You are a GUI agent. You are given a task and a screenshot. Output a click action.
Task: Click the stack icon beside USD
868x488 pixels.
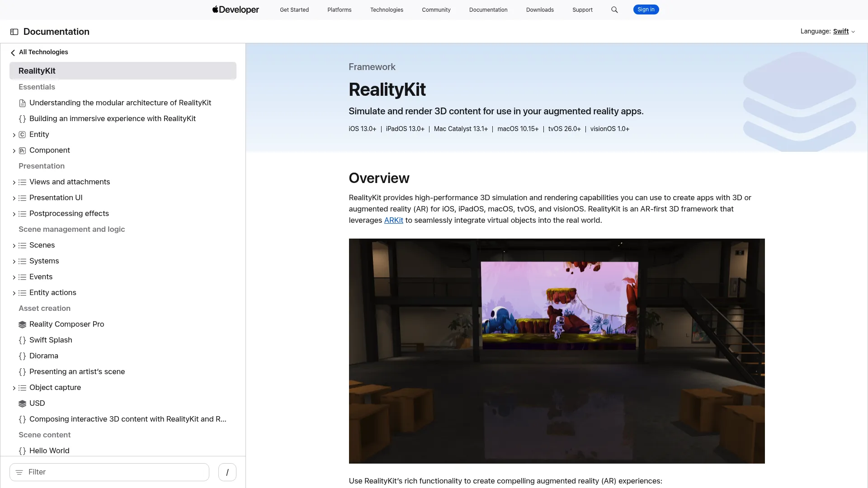coord(22,404)
